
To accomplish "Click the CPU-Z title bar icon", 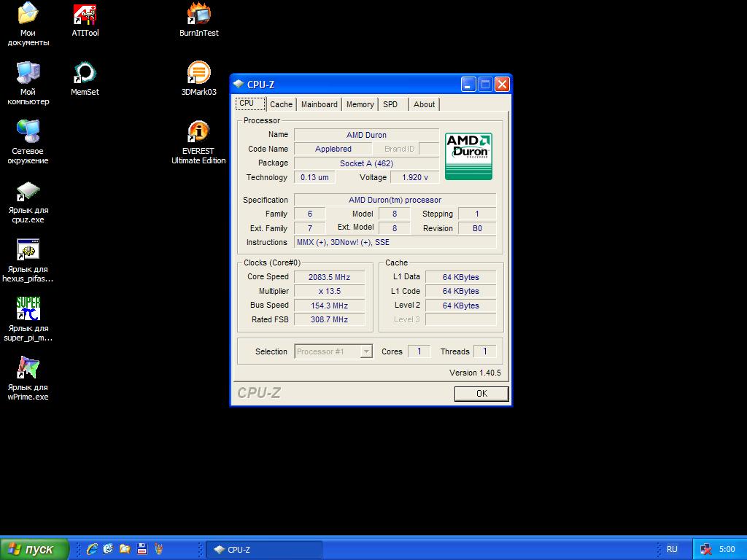I will [x=239, y=85].
